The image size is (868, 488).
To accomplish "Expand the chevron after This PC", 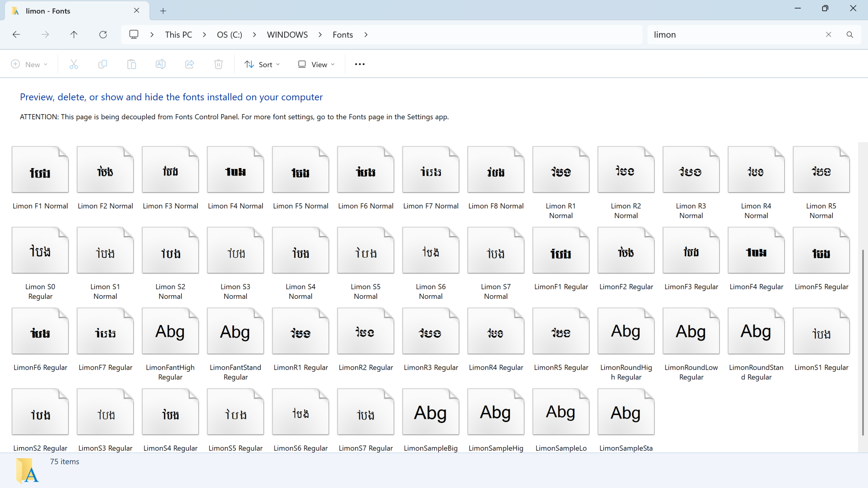I will 204,35.
